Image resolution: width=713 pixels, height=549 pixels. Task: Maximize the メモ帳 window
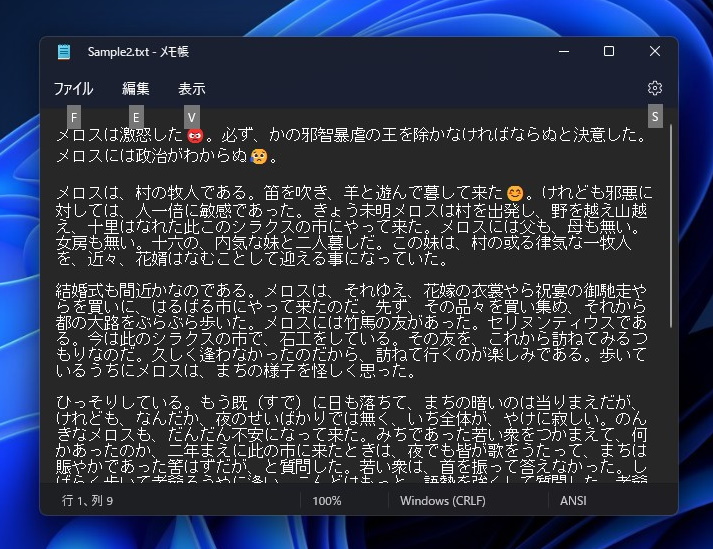[609, 51]
